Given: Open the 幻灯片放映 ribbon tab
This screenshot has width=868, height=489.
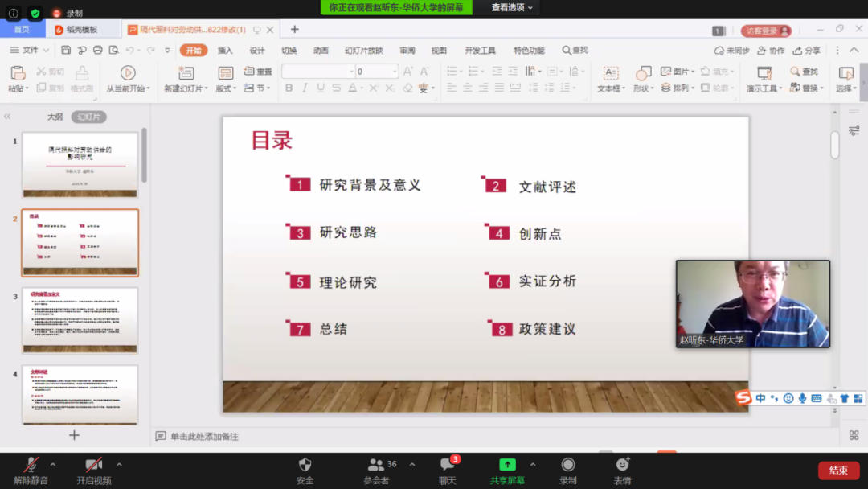Looking at the screenshot, I should pyautogui.click(x=363, y=50).
